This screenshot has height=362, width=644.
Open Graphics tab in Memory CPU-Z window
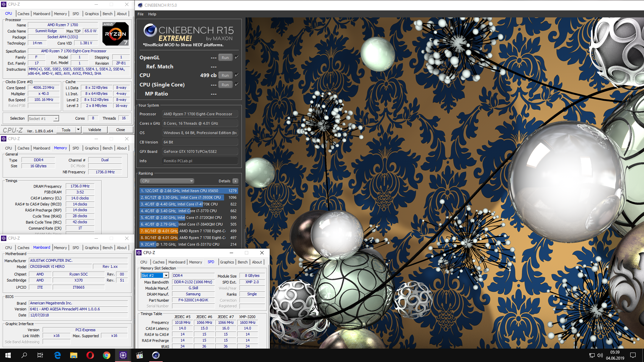pos(92,148)
